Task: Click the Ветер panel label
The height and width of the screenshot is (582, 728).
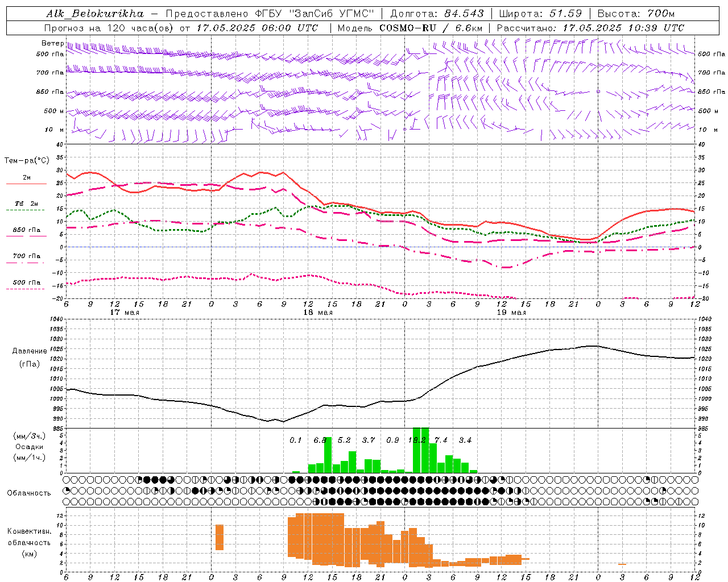Action: point(53,43)
